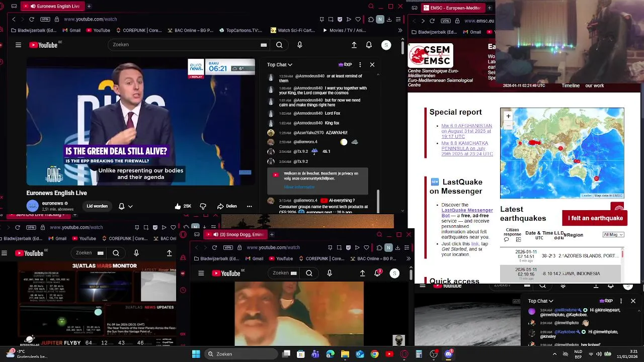Open Discord from the taskbar
The height and width of the screenshot is (362, 644).
(x=448, y=354)
